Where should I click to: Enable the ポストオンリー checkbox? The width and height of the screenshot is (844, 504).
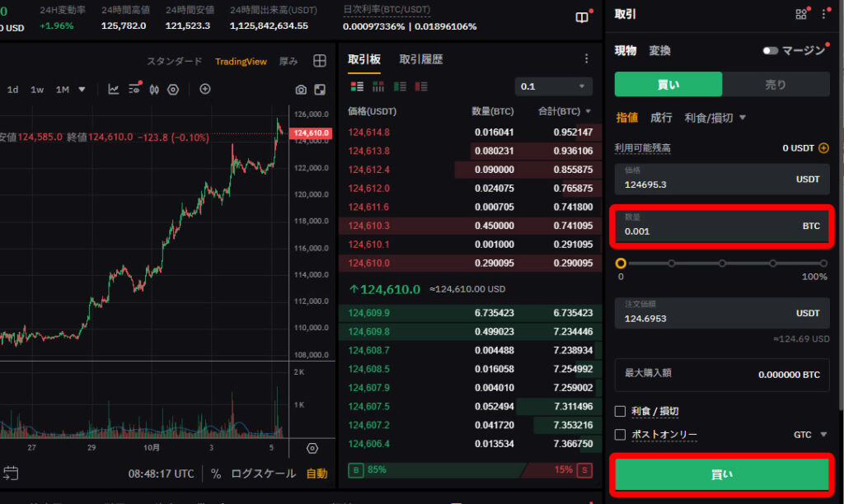pos(621,434)
